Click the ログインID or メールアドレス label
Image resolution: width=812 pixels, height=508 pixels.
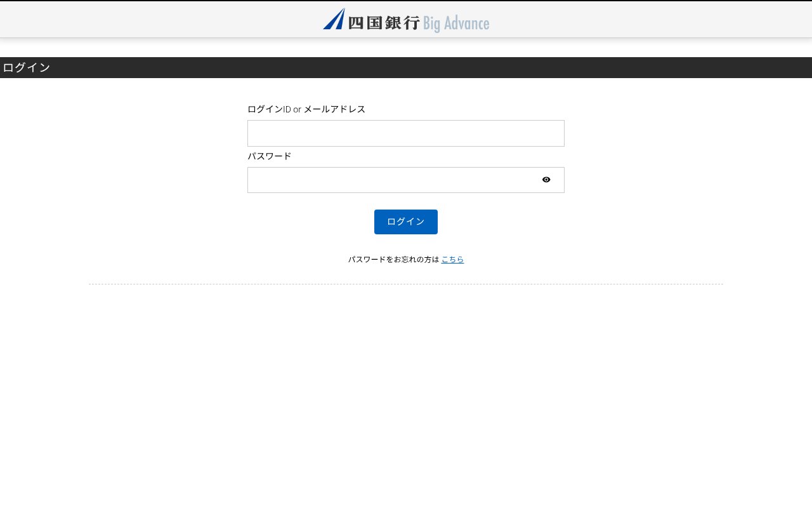click(306, 109)
